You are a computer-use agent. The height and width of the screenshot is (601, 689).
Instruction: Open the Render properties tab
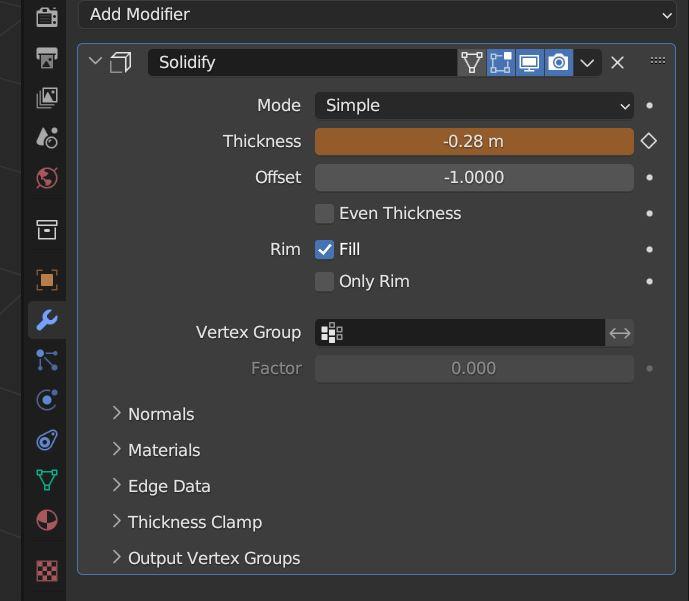pos(47,17)
